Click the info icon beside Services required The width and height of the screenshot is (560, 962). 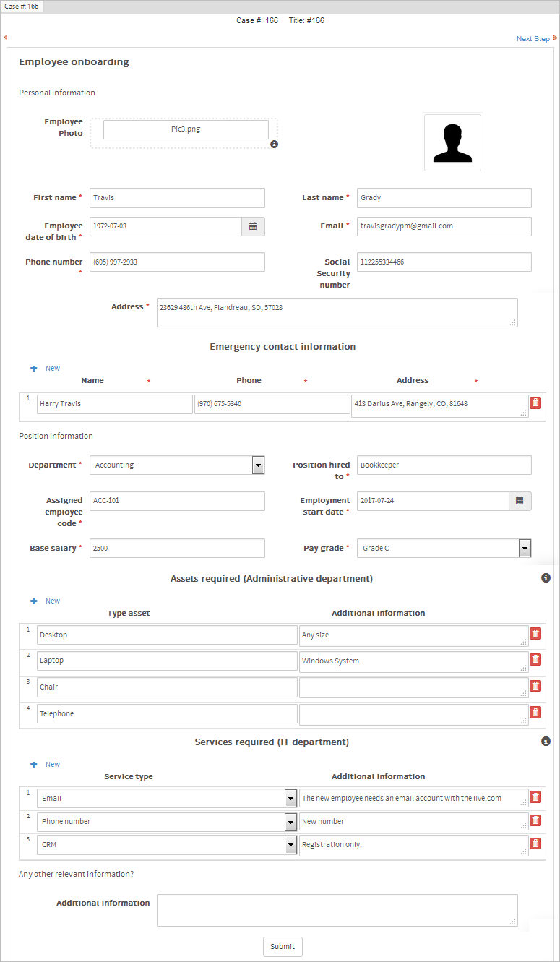point(546,742)
